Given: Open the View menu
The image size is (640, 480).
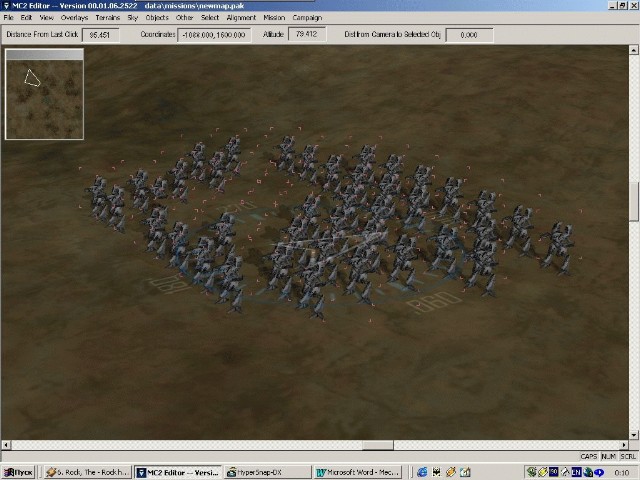Looking at the screenshot, I should (x=47, y=18).
